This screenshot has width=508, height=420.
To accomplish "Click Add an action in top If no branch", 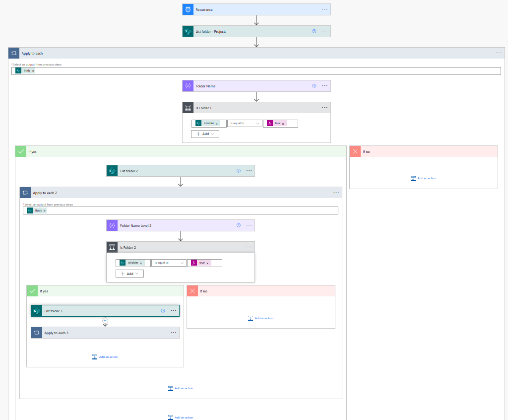I will (x=423, y=178).
